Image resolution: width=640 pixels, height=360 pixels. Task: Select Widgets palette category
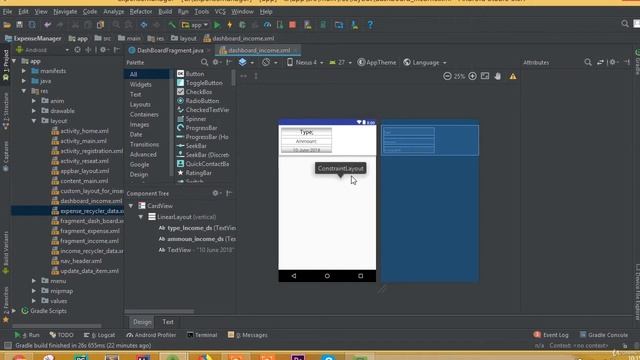tap(141, 84)
